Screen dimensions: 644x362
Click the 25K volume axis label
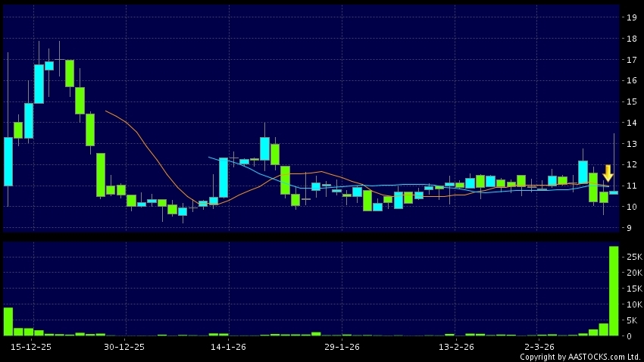pos(630,257)
